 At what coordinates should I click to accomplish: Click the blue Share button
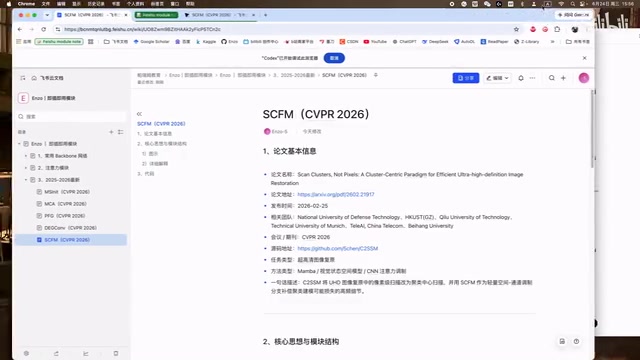466,78
